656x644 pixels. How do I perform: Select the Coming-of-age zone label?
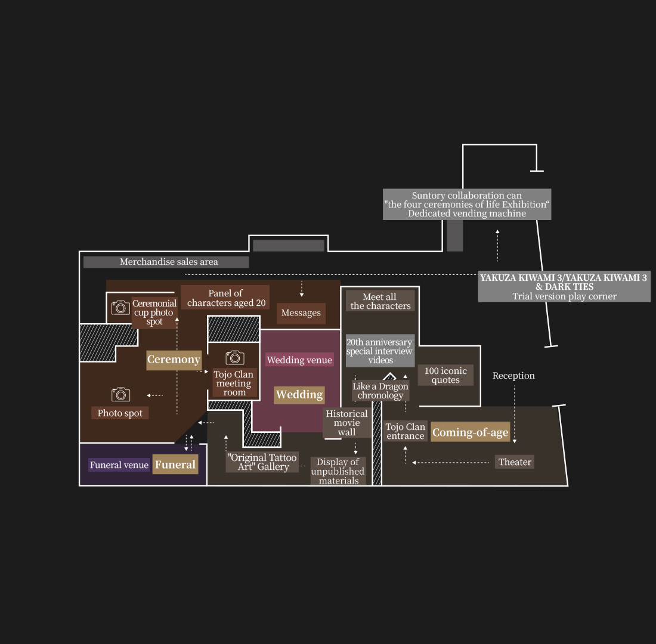470,432
